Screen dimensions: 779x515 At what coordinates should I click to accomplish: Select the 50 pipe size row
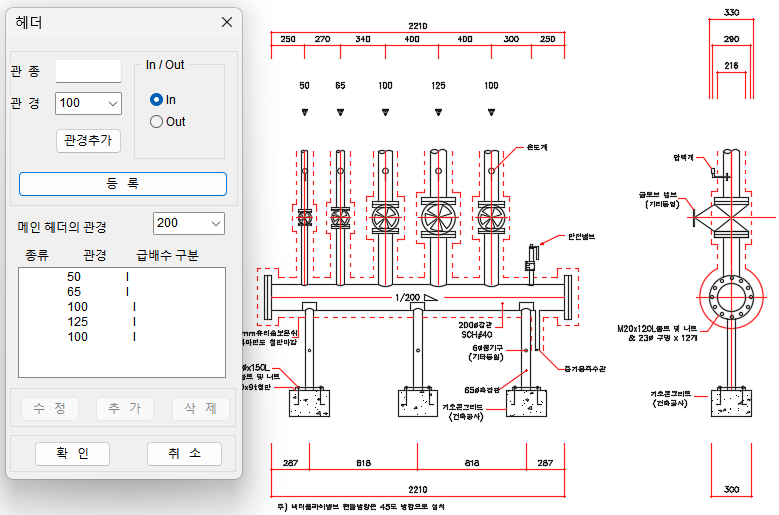tap(74, 277)
